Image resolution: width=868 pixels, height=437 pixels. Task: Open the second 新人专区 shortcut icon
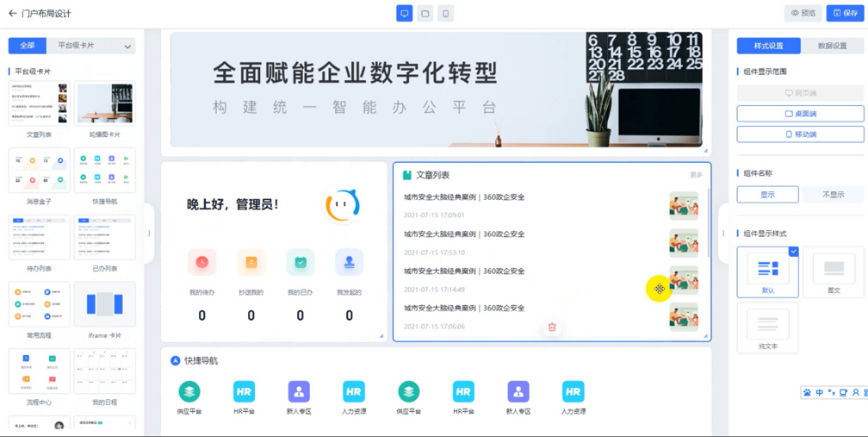click(518, 391)
